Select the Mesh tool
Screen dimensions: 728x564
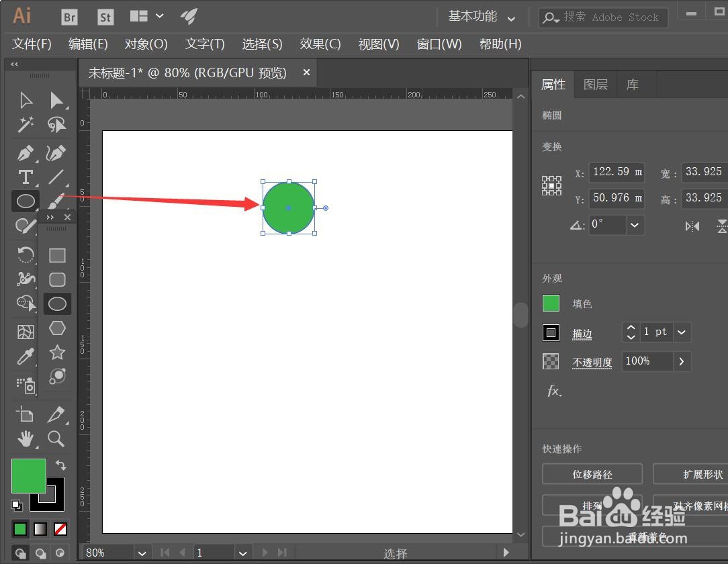click(x=26, y=332)
